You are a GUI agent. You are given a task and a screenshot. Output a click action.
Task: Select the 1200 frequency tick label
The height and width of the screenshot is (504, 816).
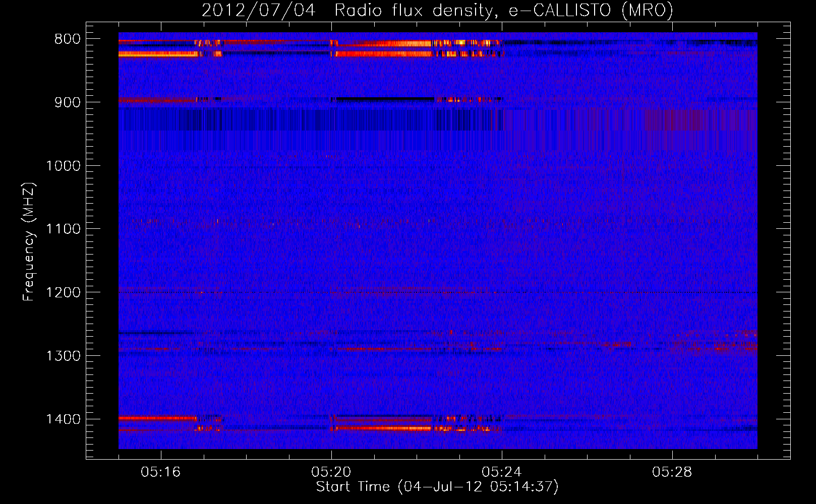point(63,293)
